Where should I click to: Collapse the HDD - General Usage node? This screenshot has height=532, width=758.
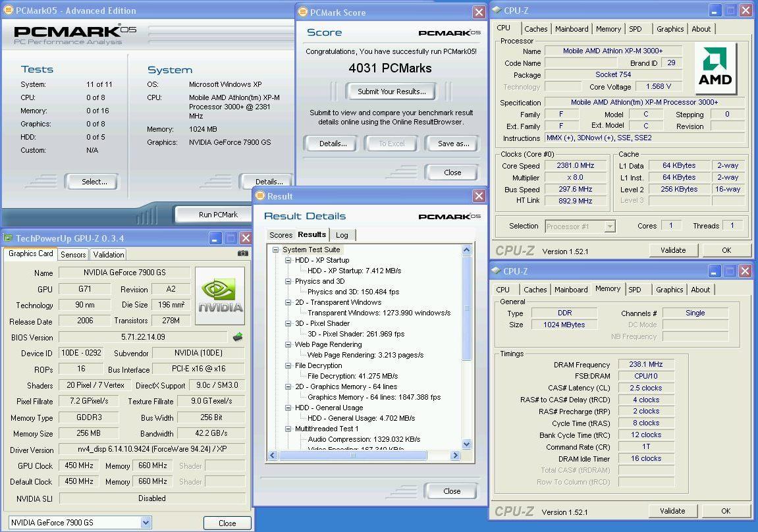point(288,408)
